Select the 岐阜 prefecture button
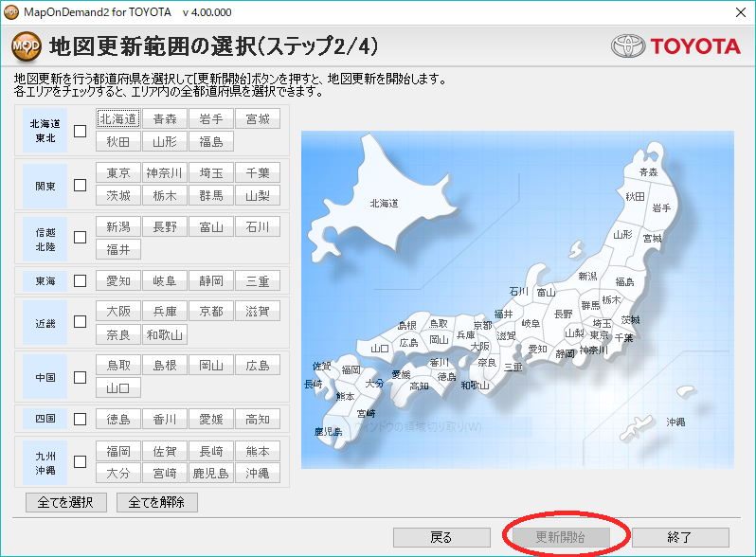Image resolution: width=756 pixels, height=557 pixels. 165,280
